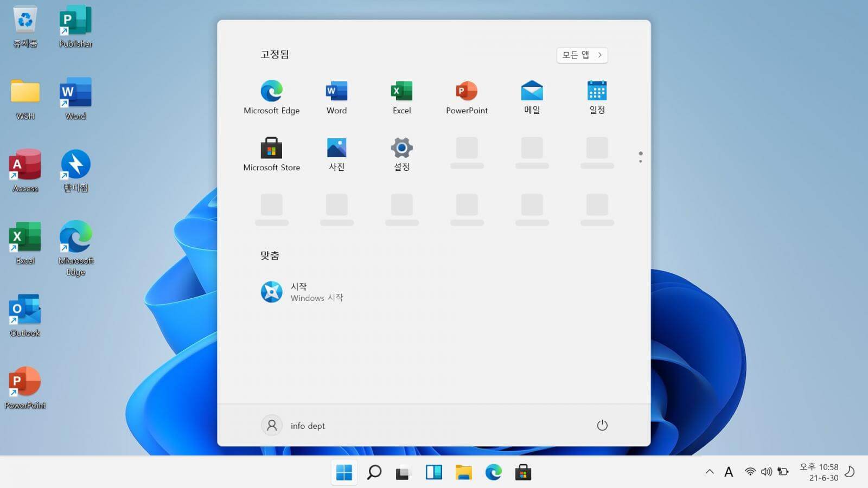
Task: Open Microsoft Edge from pinned apps
Action: (271, 98)
